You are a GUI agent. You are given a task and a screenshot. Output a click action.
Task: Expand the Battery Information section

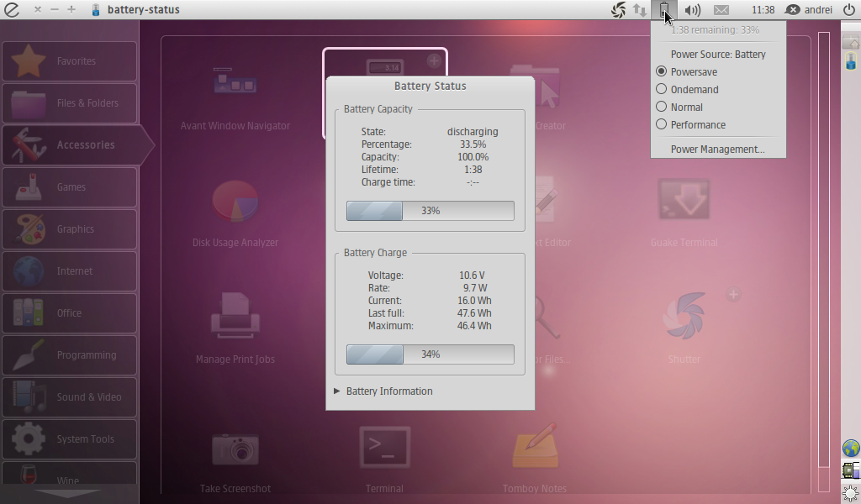pyautogui.click(x=383, y=391)
